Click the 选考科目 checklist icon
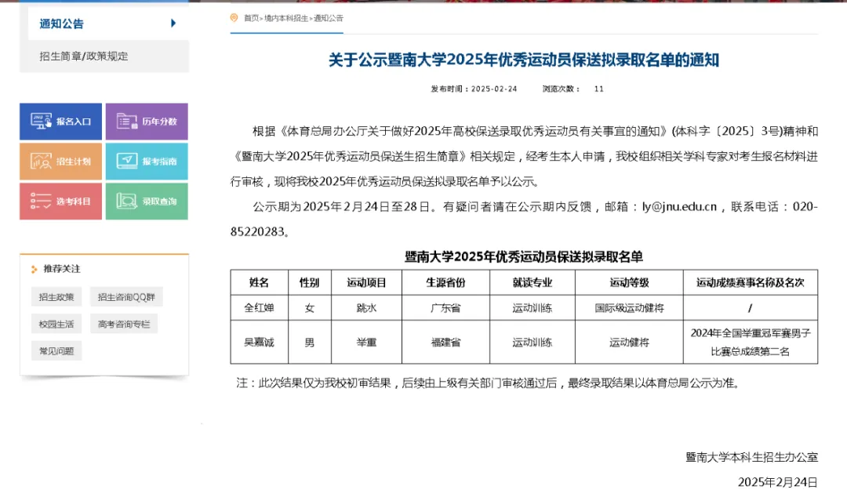847x504 pixels. (41, 201)
